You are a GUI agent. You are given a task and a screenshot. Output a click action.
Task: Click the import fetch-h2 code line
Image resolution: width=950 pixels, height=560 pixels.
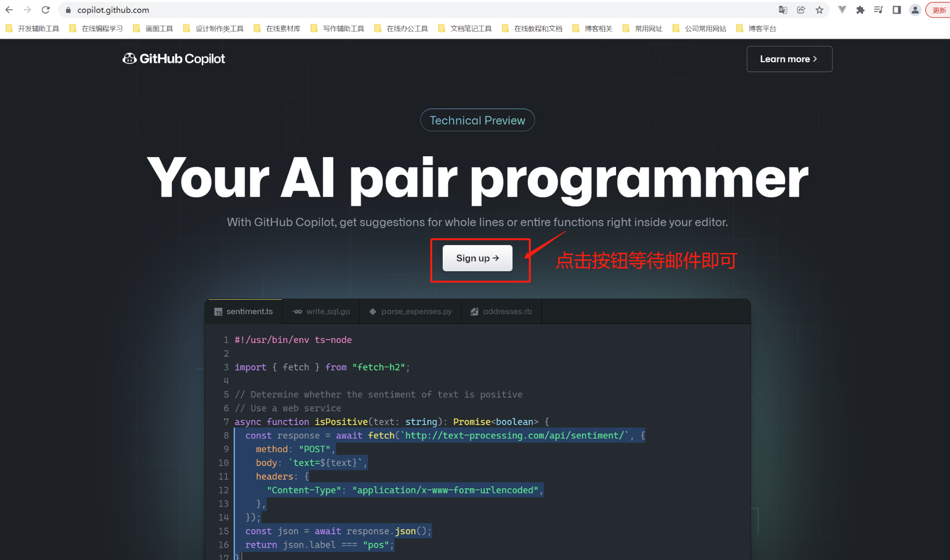tap(322, 367)
